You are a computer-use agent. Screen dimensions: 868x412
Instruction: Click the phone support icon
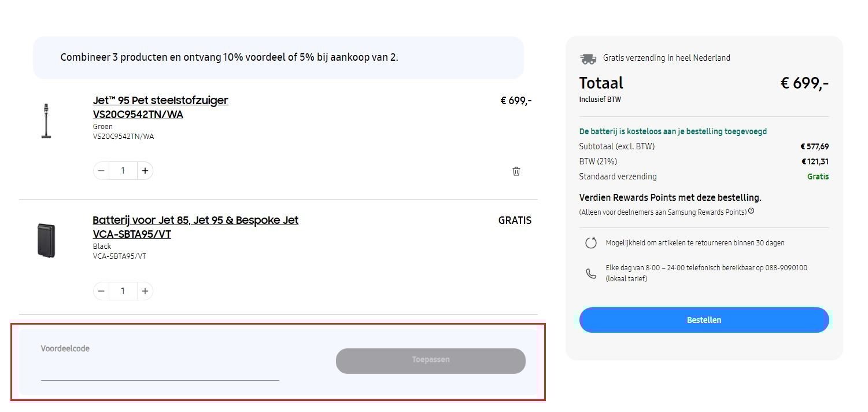[x=590, y=273]
